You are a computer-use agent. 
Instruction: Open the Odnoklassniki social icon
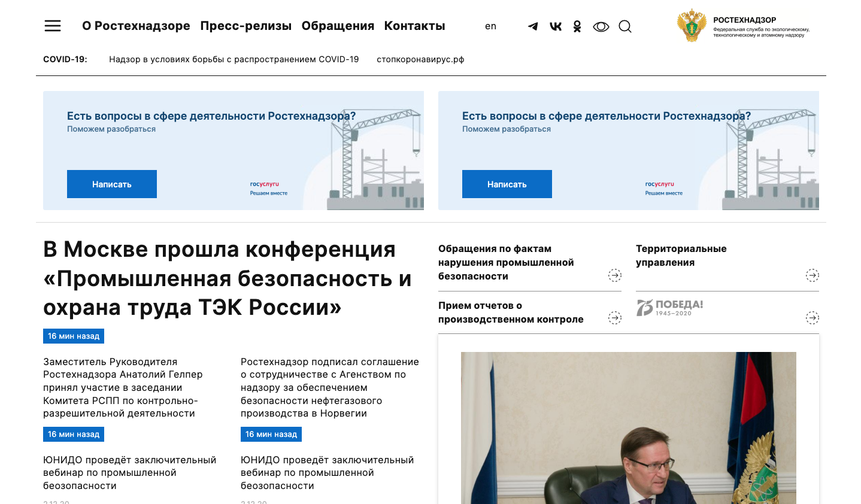click(x=577, y=26)
